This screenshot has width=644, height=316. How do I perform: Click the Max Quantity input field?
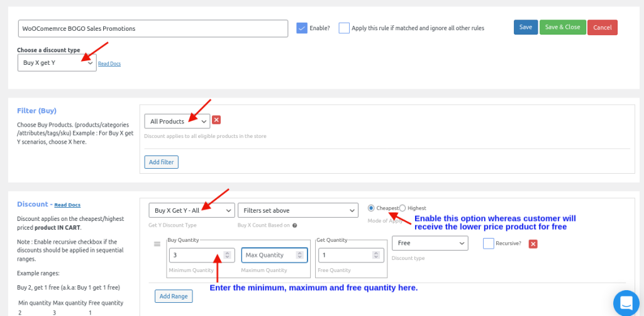pos(274,255)
